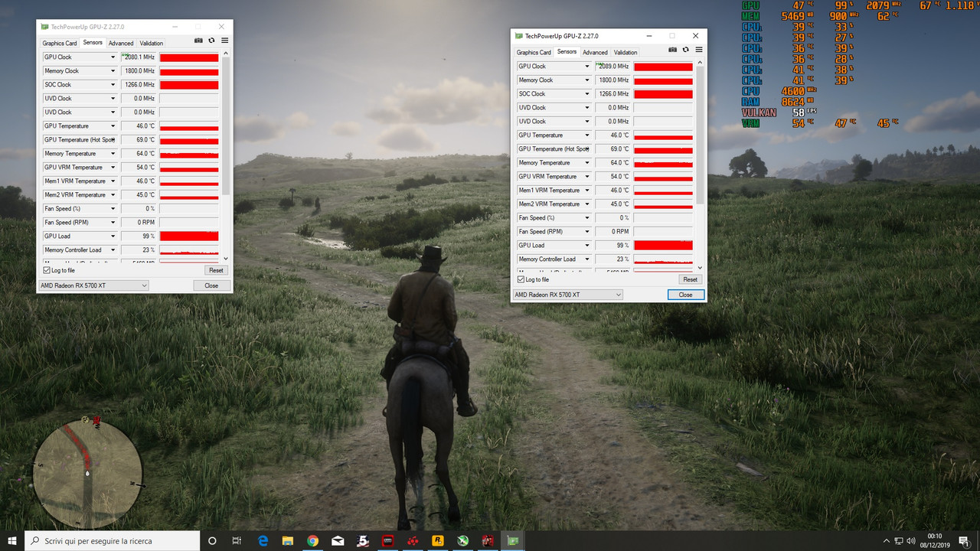The width and height of the screenshot is (980, 551).
Task: Open Xbox app from taskbar
Action: pyautogui.click(x=463, y=540)
